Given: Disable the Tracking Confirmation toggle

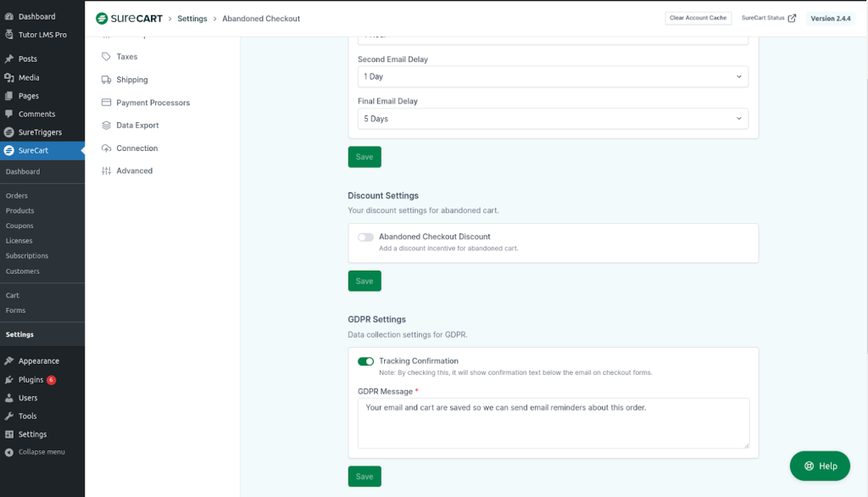Looking at the screenshot, I should pyautogui.click(x=365, y=361).
